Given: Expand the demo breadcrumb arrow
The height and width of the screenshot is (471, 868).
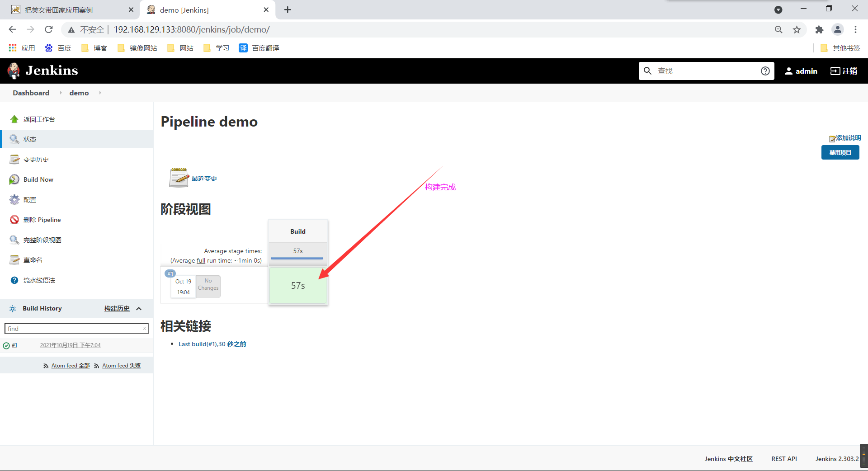Looking at the screenshot, I should (x=100, y=93).
